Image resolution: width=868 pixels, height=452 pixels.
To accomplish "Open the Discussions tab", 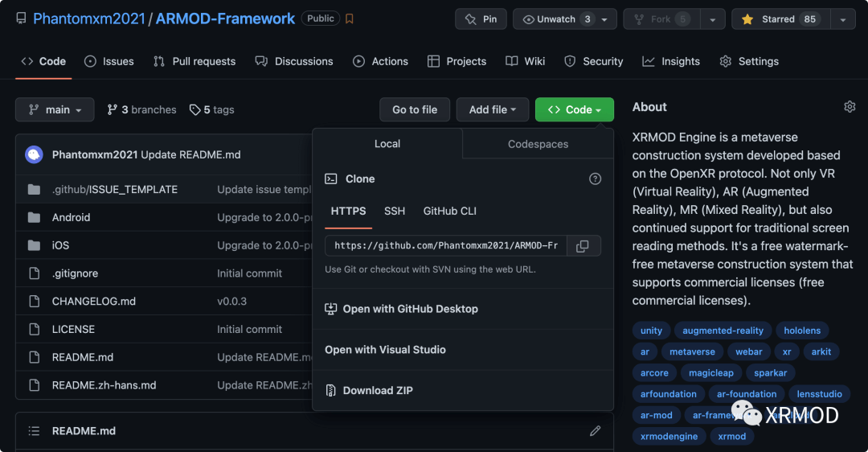I will tap(294, 61).
